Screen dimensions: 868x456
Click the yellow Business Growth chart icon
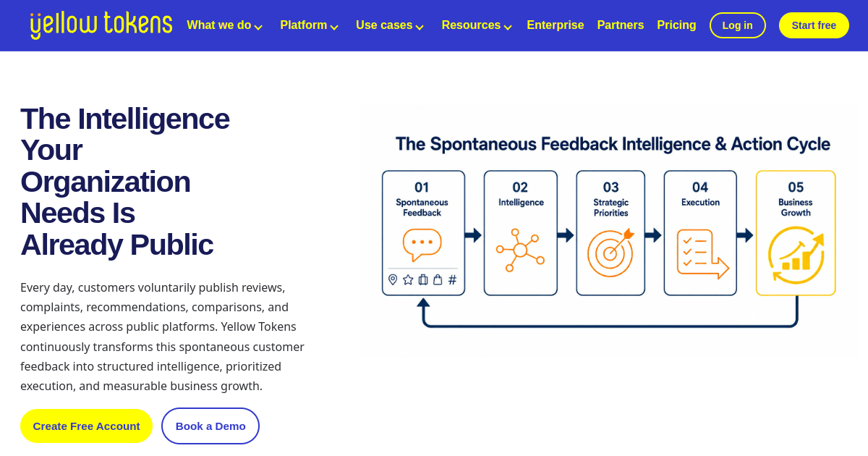(x=796, y=255)
